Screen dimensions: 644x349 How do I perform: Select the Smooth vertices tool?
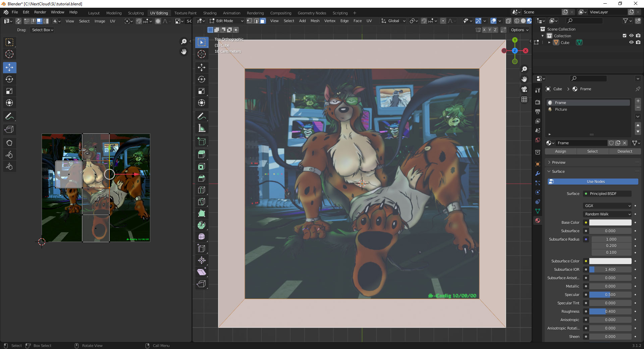click(202, 237)
